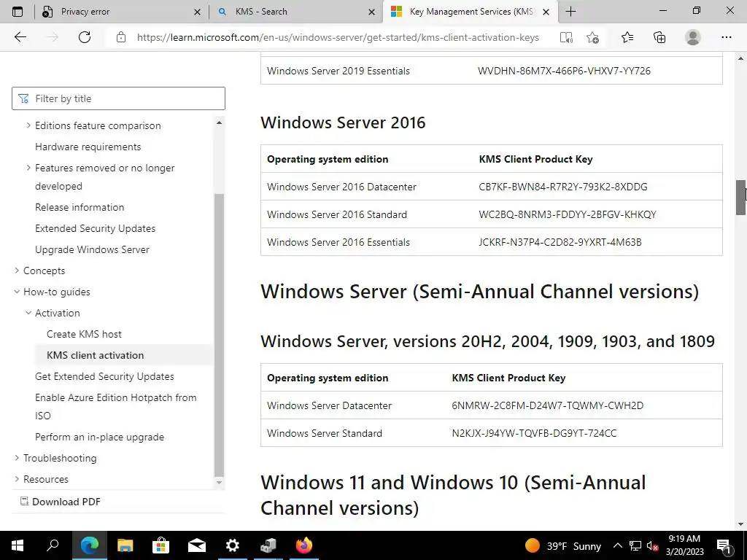
Task: Open Microsoft Edge from taskbar
Action: (x=89, y=545)
